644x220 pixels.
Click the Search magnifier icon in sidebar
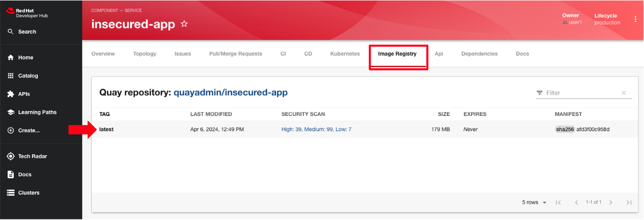click(x=11, y=32)
